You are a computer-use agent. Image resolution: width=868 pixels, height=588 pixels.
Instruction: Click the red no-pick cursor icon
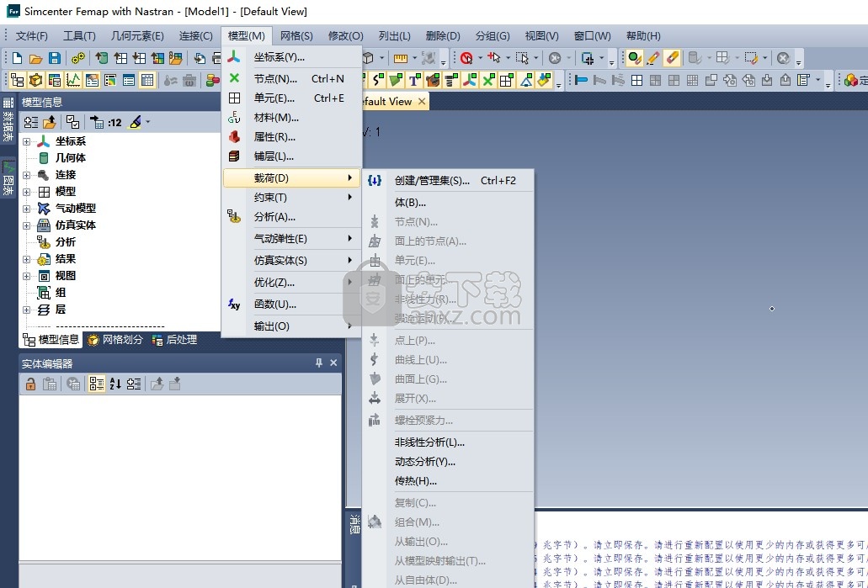[x=466, y=58]
